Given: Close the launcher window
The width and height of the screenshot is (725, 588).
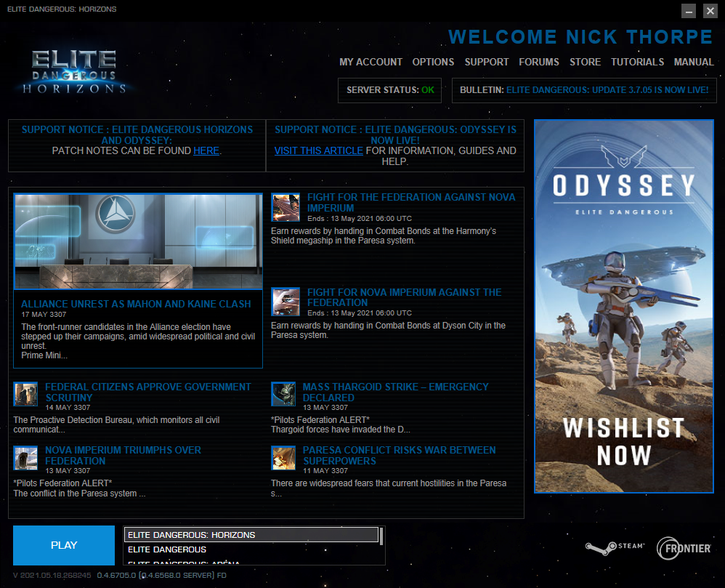Looking at the screenshot, I should click(710, 11).
